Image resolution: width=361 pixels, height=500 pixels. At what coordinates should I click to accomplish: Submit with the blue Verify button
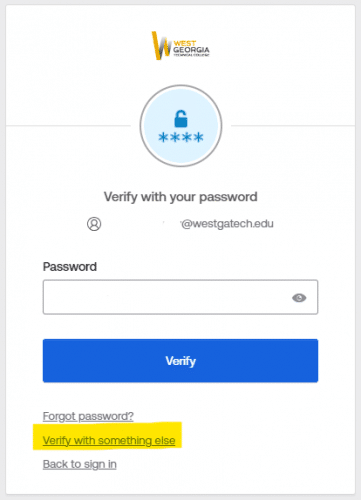[x=180, y=361]
